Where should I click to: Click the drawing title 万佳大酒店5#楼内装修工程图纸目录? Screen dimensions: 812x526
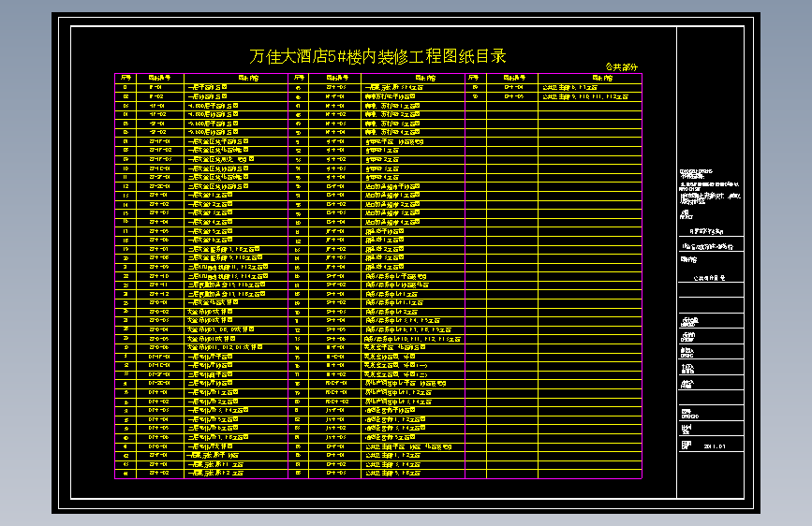coord(377,56)
